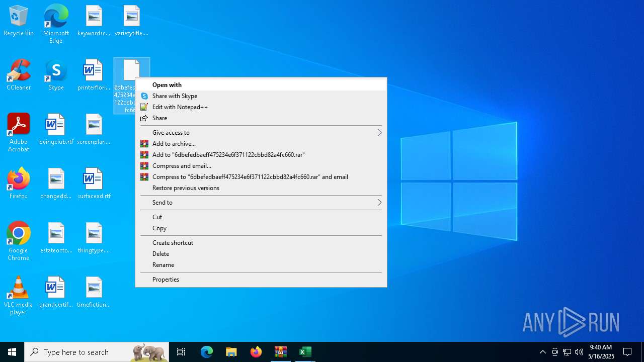Select the screenplan... image file icon

coord(94,130)
